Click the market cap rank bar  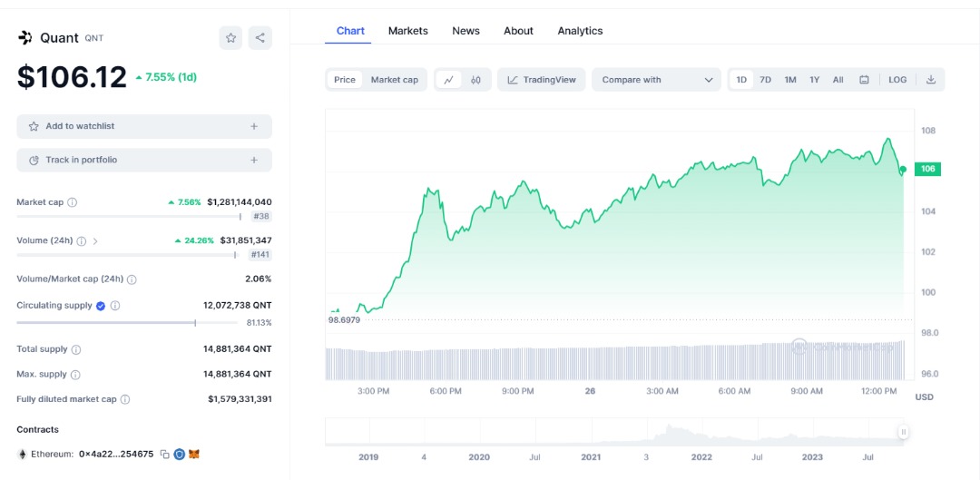129,216
